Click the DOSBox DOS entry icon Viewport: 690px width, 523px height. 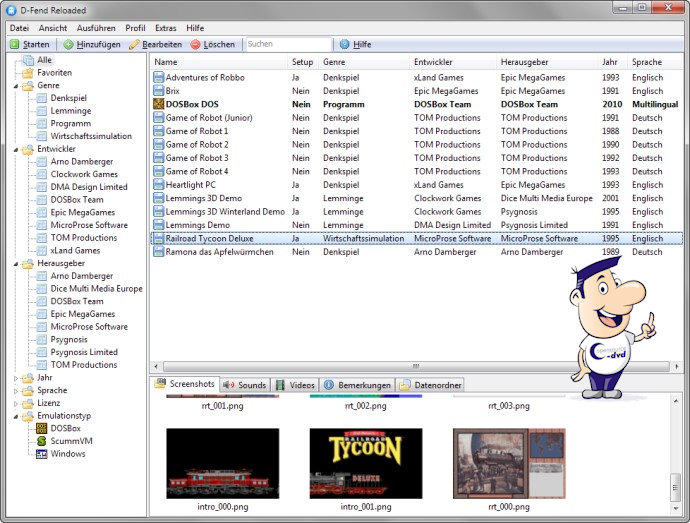pyautogui.click(x=158, y=104)
